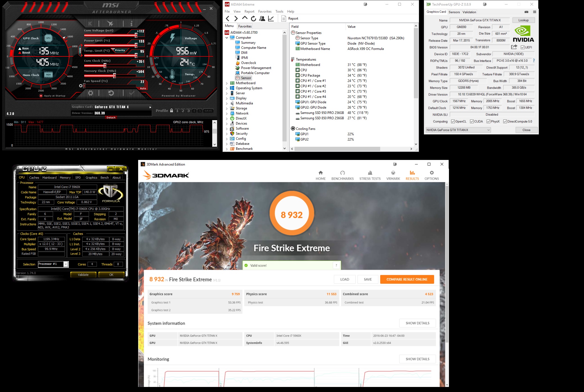Screen dimensions: 584x392
Task: Click the LOAD button in 3DMark
Action: click(x=345, y=279)
